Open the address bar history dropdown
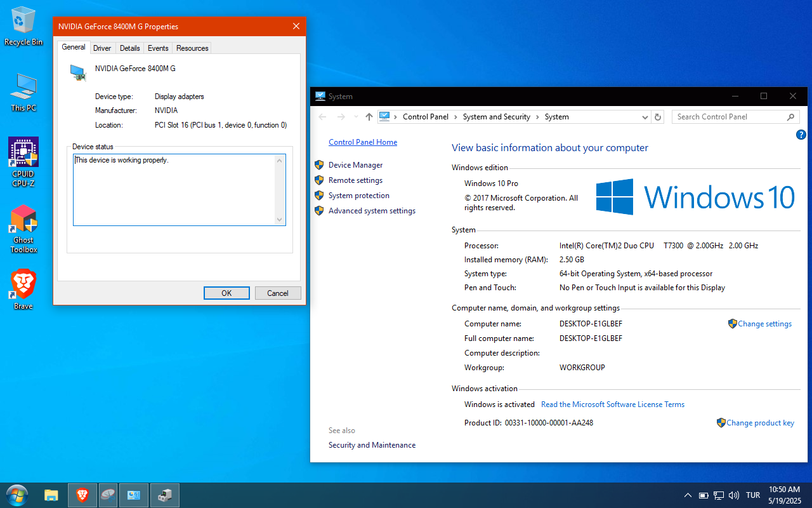The image size is (812, 508). [645, 117]
